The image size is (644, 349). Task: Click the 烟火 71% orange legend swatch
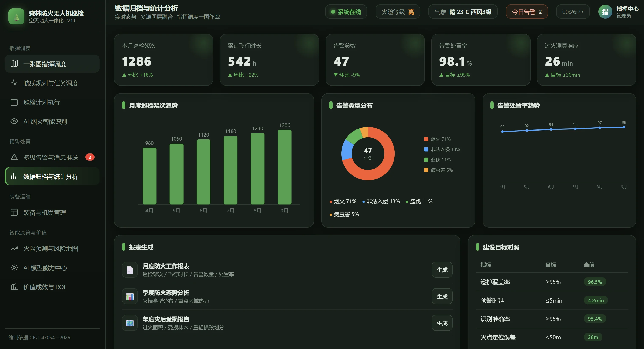(426, 139)
